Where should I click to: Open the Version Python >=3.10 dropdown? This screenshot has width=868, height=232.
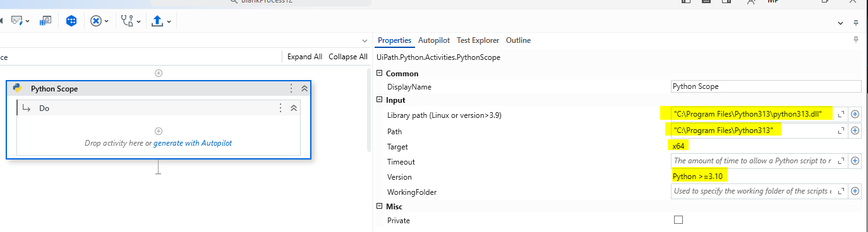[766, 176]
